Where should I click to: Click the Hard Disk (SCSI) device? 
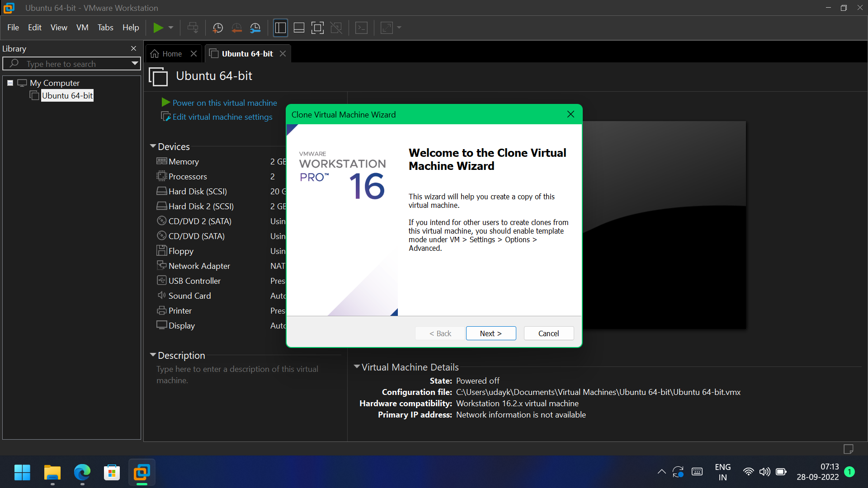point(198,192)
